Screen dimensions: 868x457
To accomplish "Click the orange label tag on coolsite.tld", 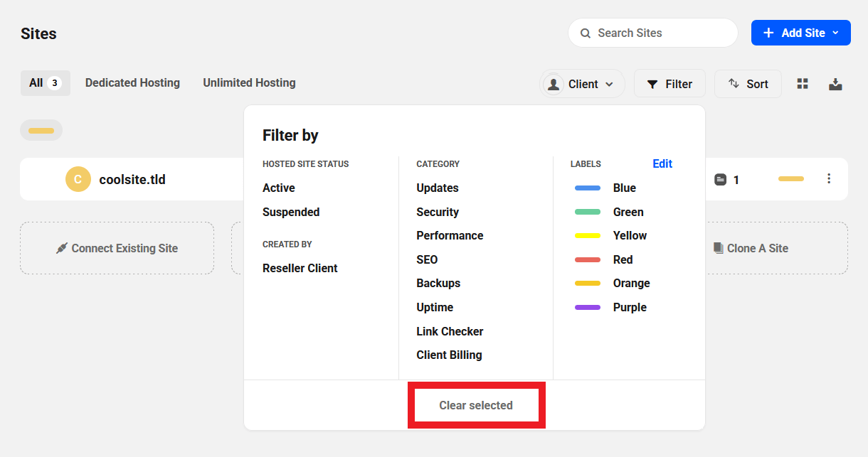I will (x=791, y=179).
